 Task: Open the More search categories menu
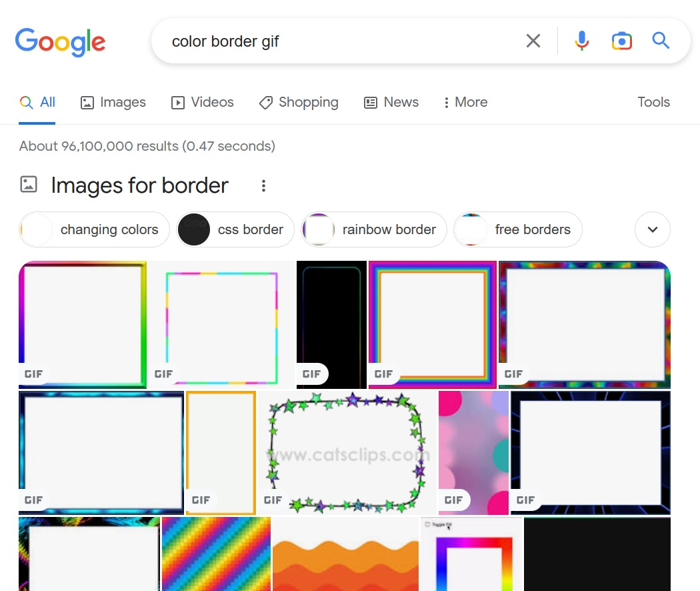point(465,102)
